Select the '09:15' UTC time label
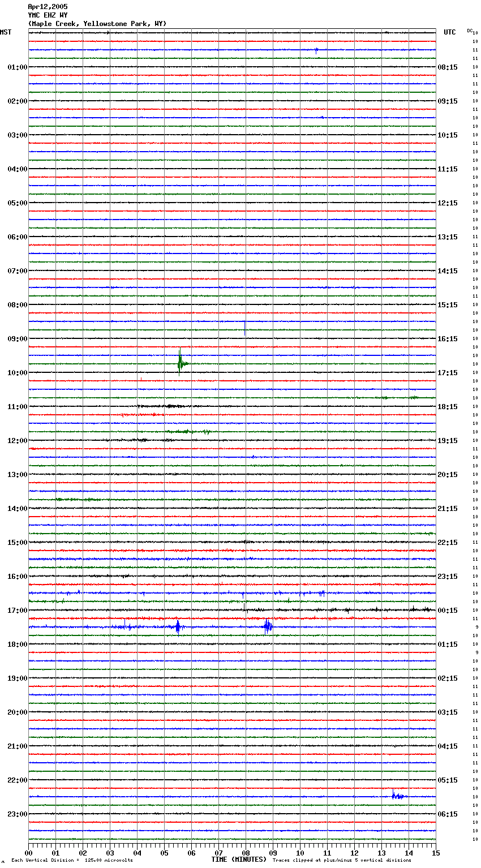 click(448, 101)
